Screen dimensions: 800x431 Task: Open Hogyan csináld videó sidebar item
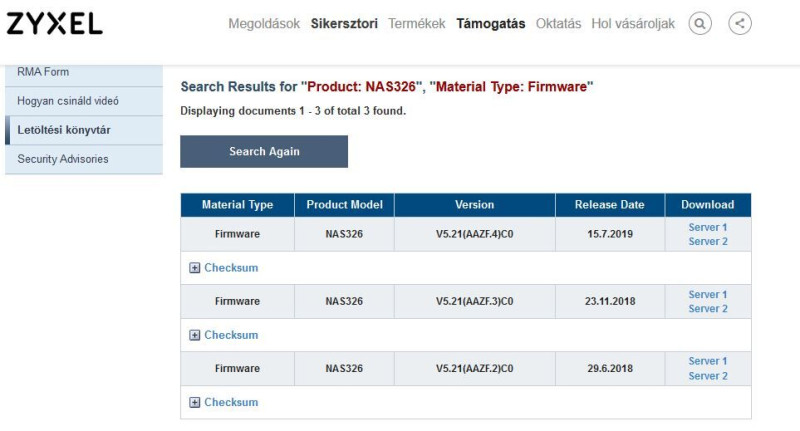(68, 101)
